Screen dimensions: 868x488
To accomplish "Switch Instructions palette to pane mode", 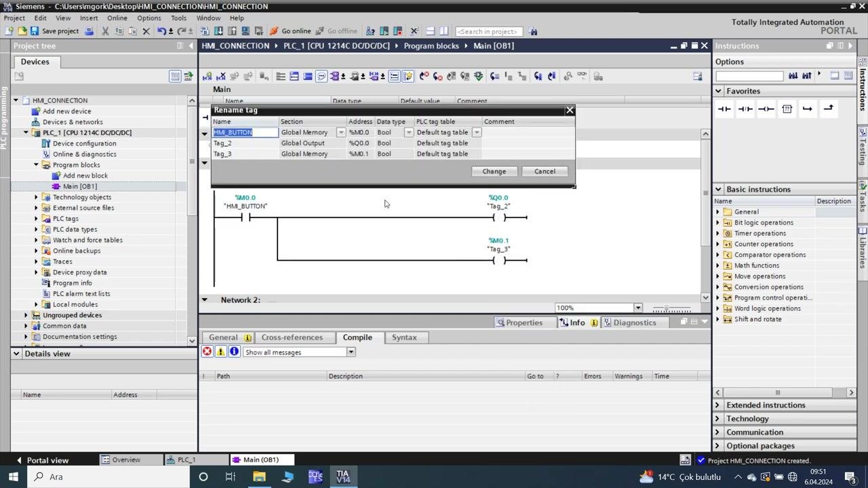I will tap(835, 75).
